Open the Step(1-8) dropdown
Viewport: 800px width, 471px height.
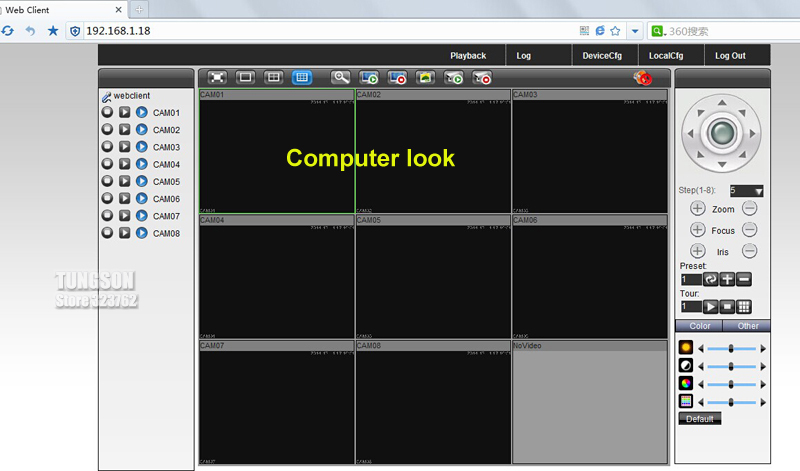click(x=757, y=190)
